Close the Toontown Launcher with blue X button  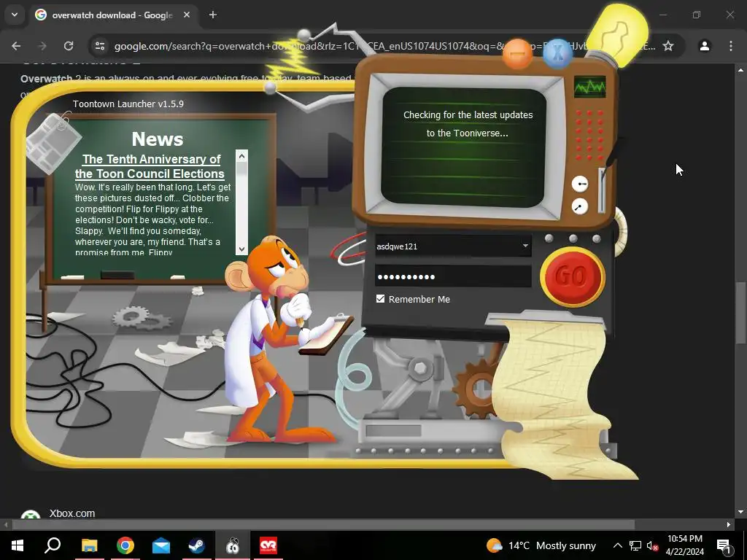tap(557, 52)
